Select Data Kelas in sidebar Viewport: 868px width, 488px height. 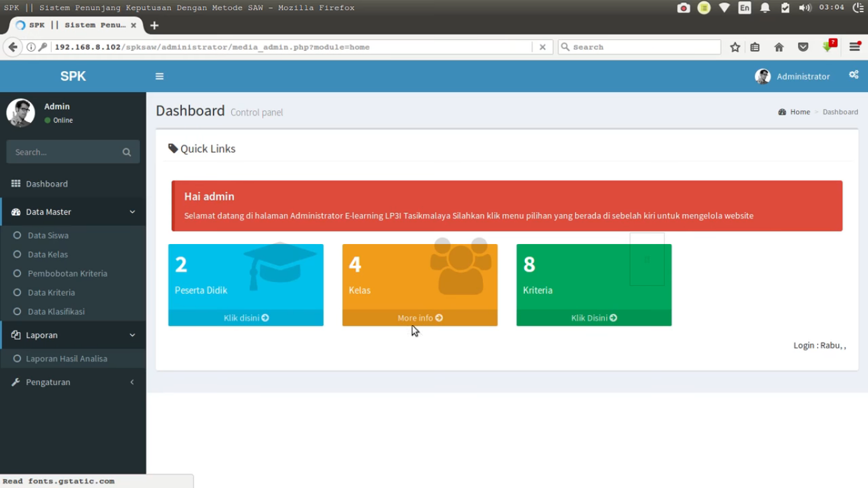48,254
